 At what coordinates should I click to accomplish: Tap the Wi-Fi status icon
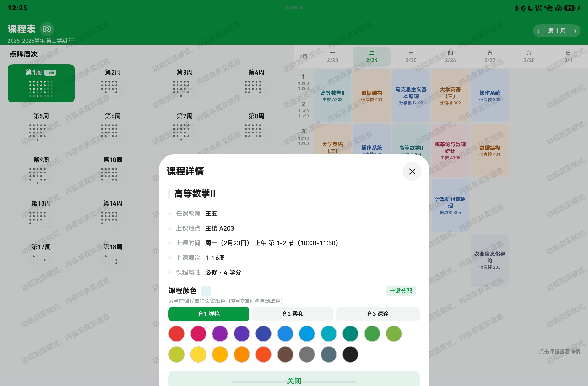pyautogui.click(x=548, y=8)
